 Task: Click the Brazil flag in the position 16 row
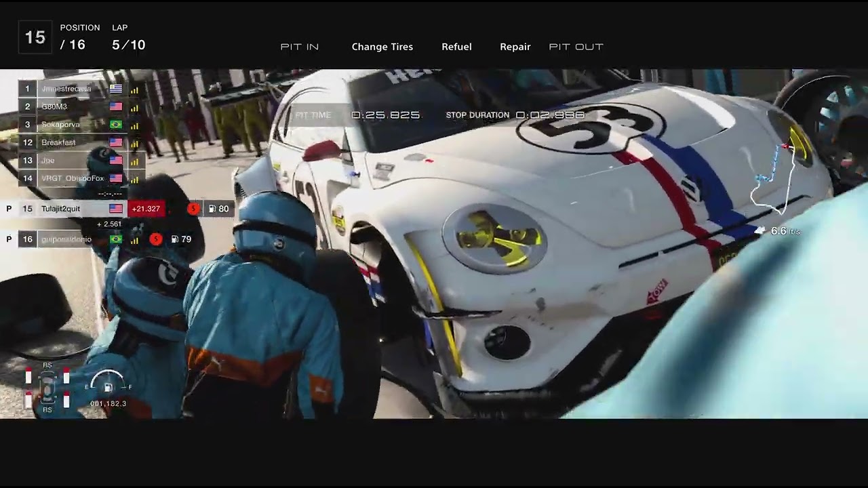(116, 239)
